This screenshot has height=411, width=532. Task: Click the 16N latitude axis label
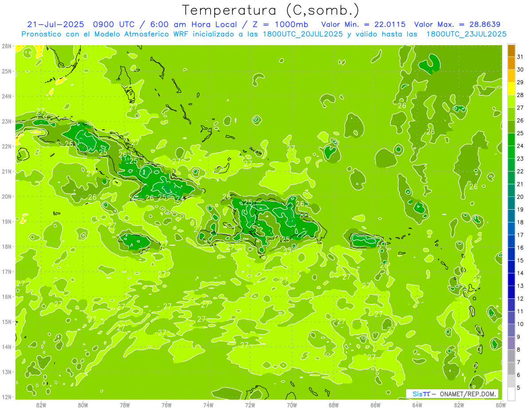tap(6, 297)
